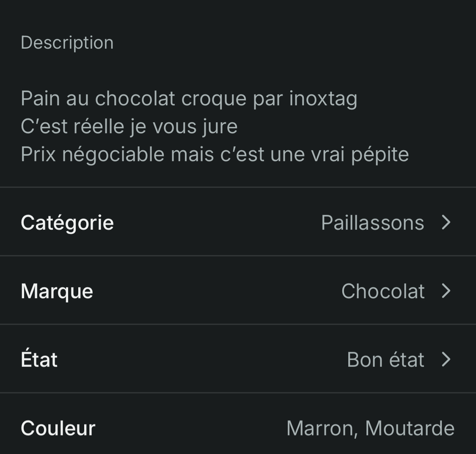
Task: Tap the Chocolat brand value
Action: 383,291
